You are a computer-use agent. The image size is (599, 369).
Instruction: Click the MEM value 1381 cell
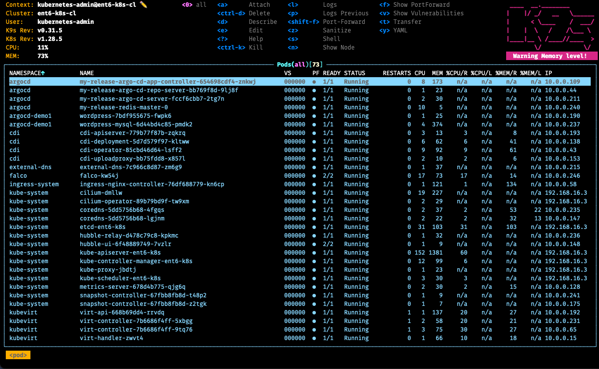[x=436, y=252]
